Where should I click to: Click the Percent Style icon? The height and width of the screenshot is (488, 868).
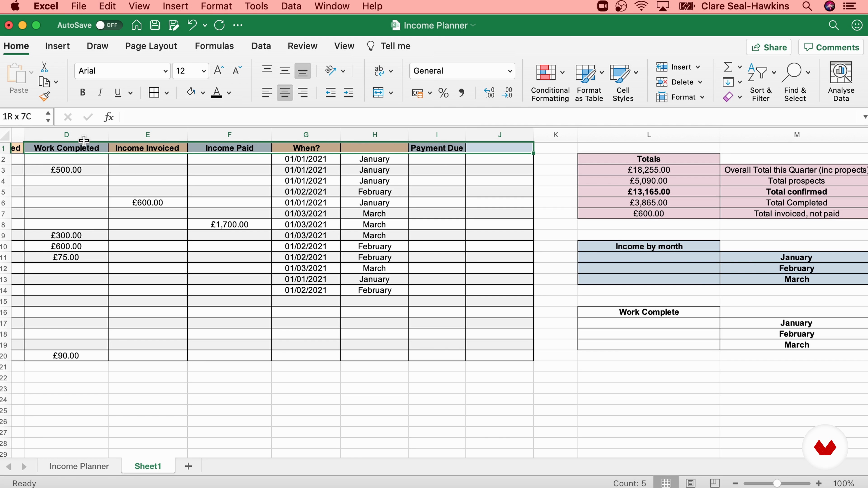click(443, 93)
